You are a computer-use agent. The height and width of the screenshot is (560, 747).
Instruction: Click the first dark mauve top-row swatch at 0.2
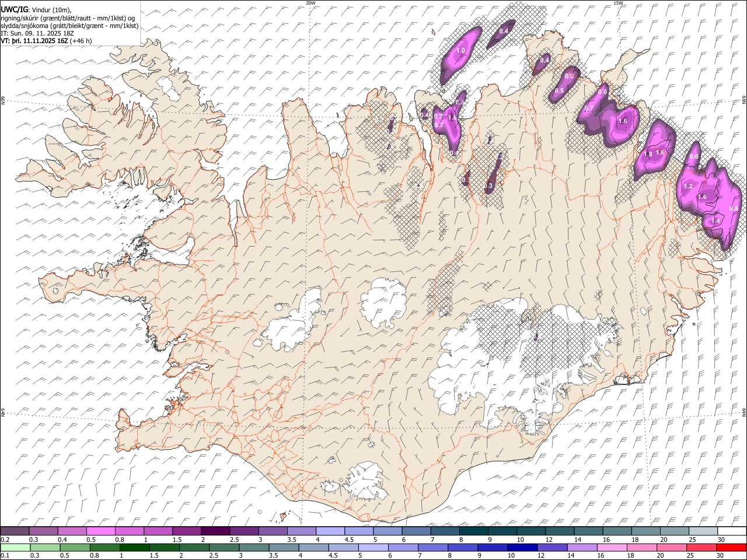15,531
